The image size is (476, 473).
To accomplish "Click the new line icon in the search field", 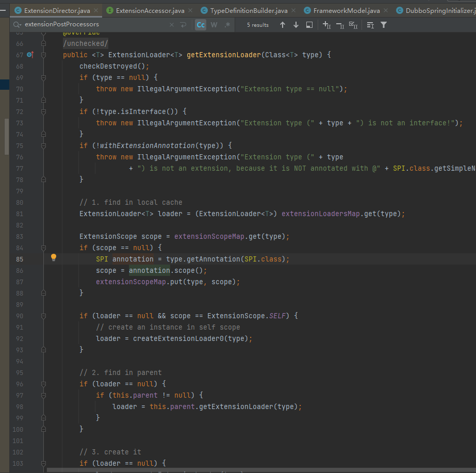I will coord(183,25).
